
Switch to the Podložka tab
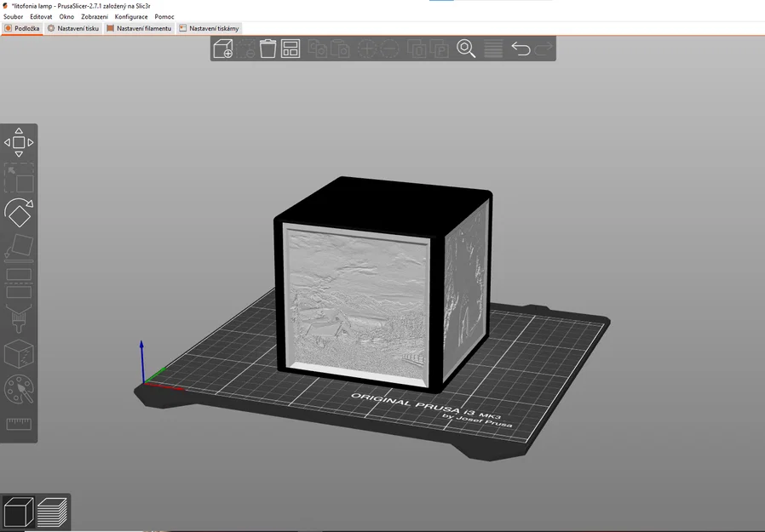click(22, 28)
